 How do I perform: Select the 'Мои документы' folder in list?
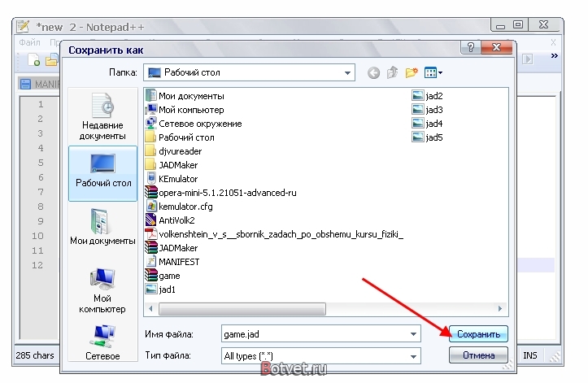[x=185, y=96]
